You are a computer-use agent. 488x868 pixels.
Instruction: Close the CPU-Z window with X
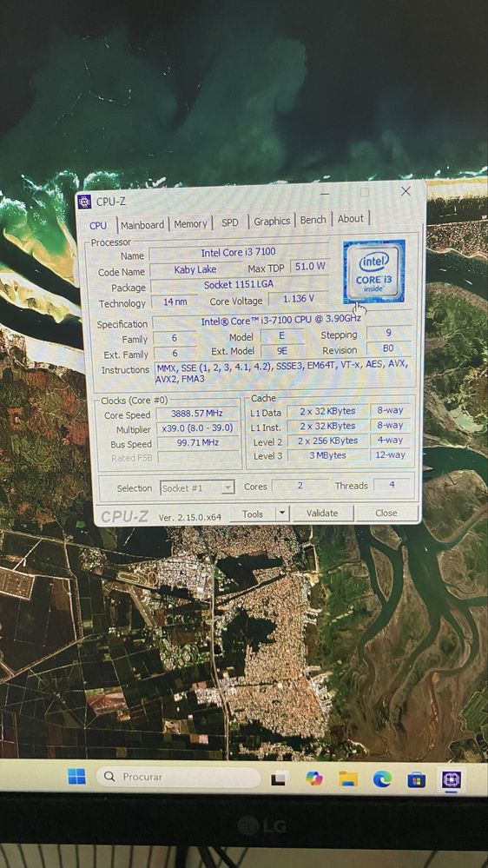pyautogui.click(x=406, y=191)
